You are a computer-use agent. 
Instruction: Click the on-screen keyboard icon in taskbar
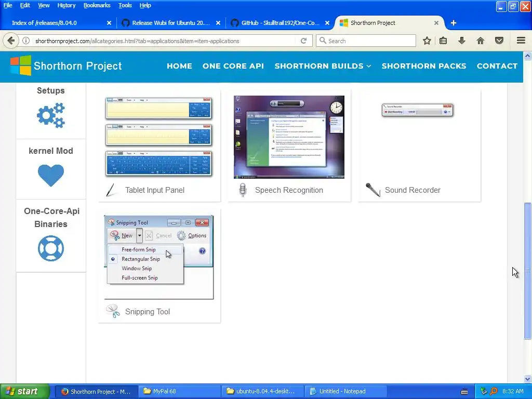click(x=464, y=392)
